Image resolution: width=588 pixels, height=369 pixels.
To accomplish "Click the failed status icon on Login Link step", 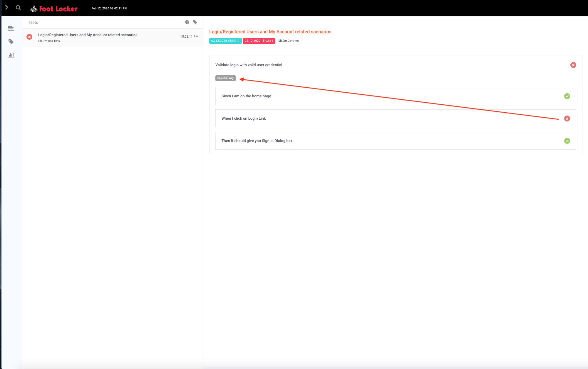I will 567,118.
